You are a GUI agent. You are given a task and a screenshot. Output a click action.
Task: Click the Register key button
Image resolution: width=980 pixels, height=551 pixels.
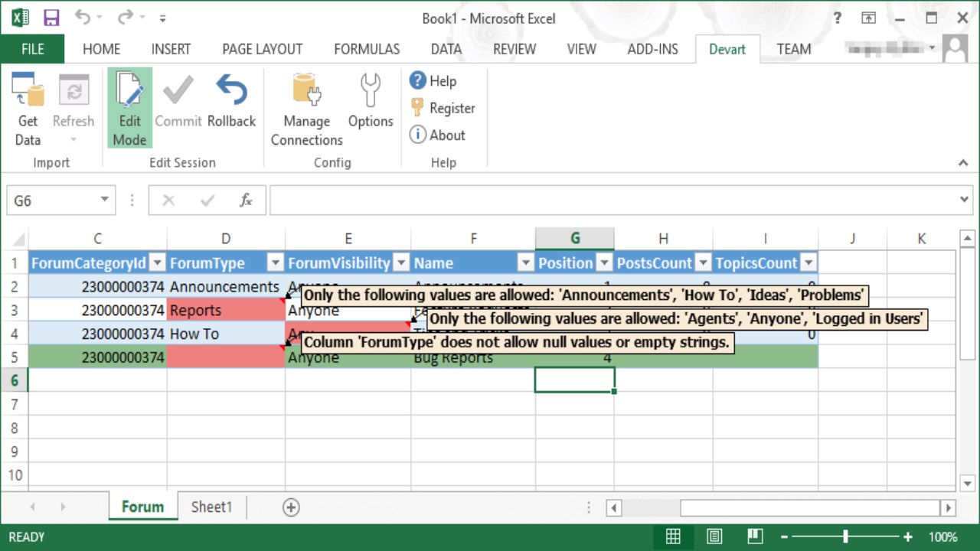[442, 108]
